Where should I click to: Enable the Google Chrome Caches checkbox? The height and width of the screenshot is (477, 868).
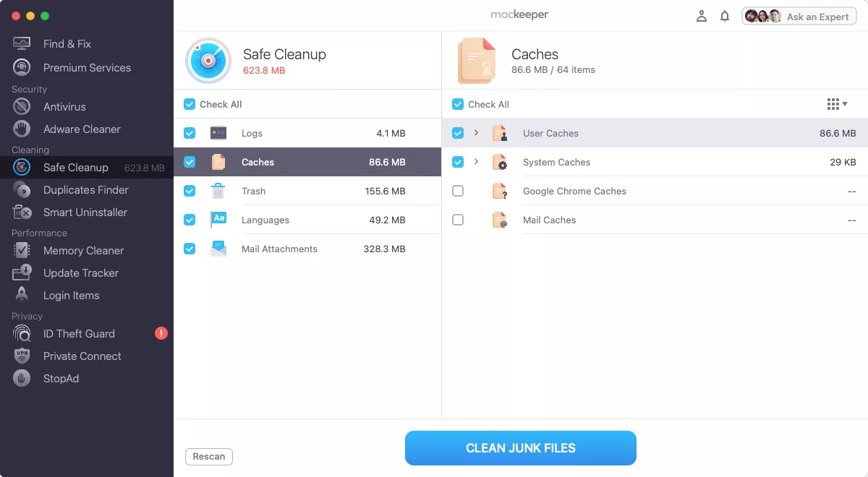click(x=458, y=191)
